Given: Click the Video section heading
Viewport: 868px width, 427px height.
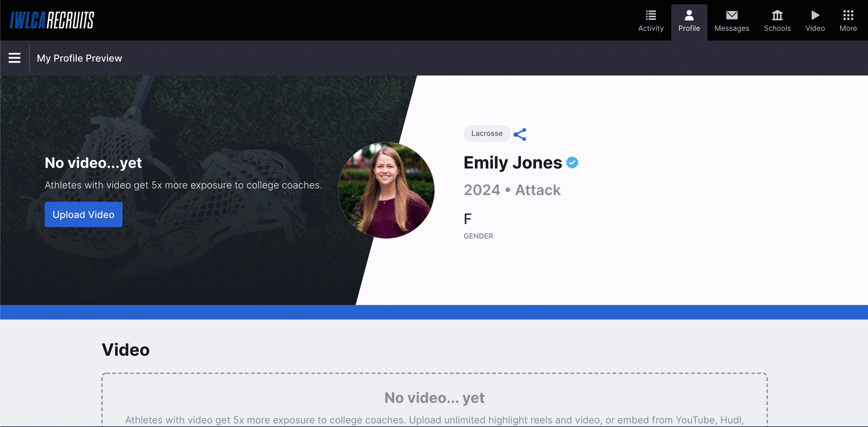Looking at the screenshot, I should coord(126,350).
